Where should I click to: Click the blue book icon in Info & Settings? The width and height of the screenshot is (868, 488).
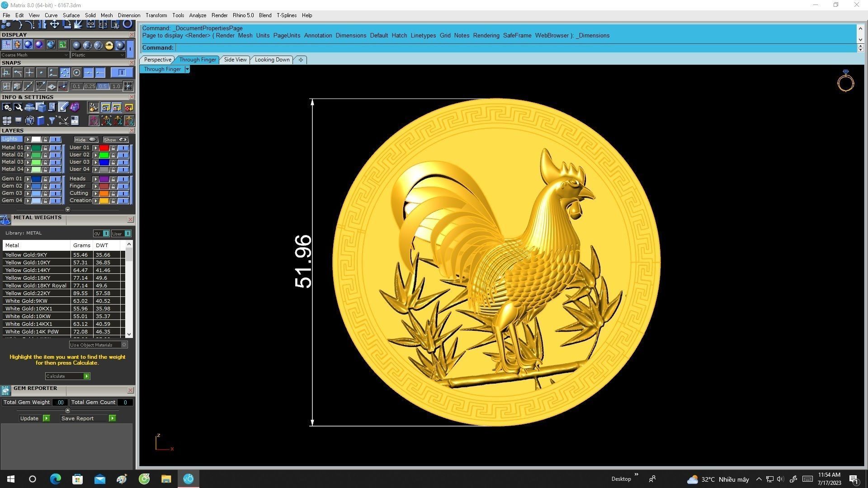click(41, 121)
